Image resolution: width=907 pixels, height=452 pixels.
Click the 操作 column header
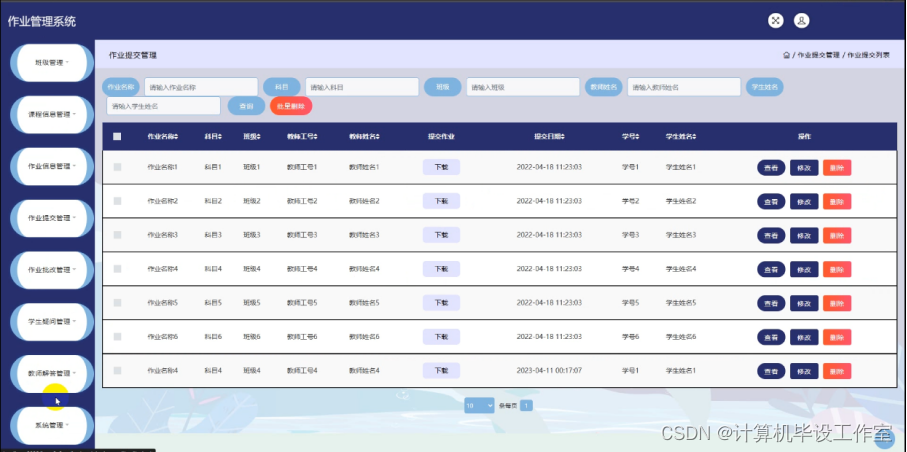tap(804, 137)
